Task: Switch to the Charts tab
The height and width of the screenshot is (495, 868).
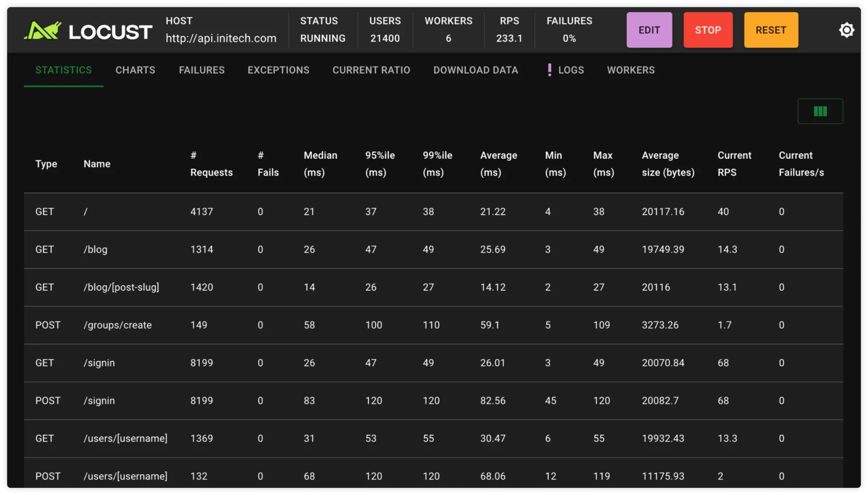Action: coord(135,70)
